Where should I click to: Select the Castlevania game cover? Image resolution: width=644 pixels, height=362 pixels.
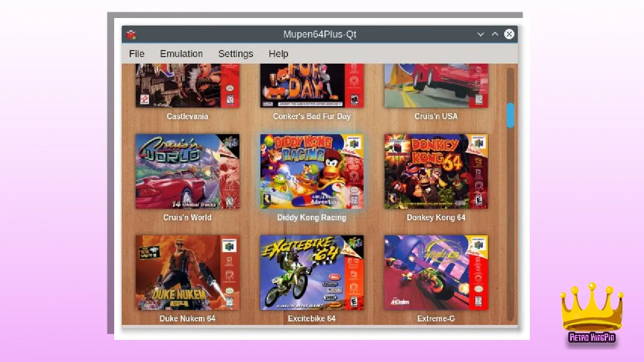click(x=187, y=86)
